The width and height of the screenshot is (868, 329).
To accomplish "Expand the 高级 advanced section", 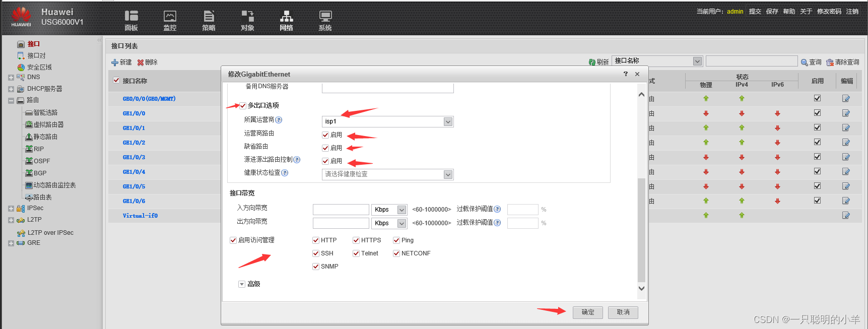I will point(242,284).
